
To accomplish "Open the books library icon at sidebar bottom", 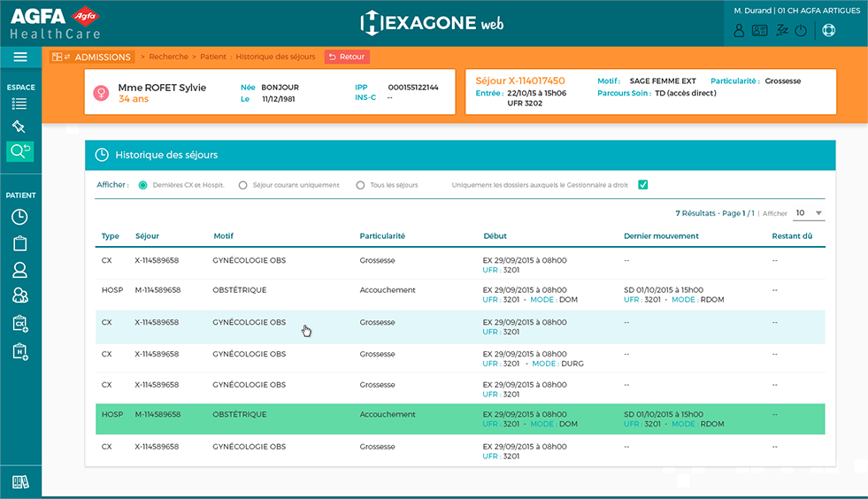I will point(20,482).
